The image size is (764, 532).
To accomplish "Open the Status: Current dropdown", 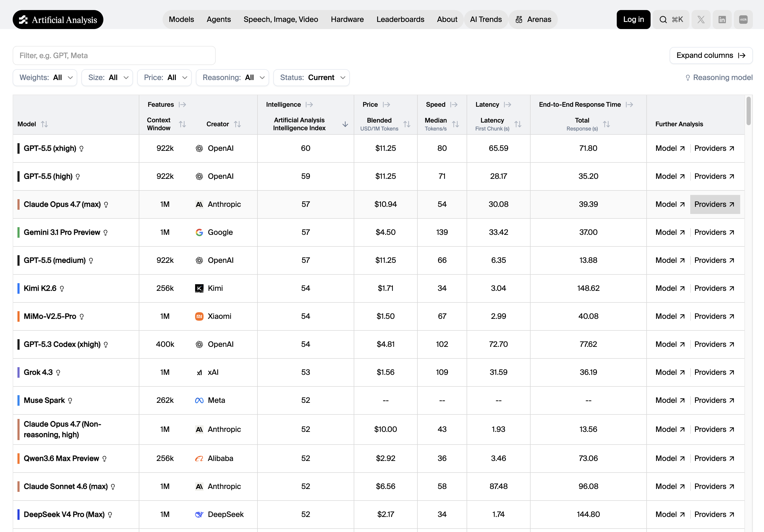I will tap(311, 77).
